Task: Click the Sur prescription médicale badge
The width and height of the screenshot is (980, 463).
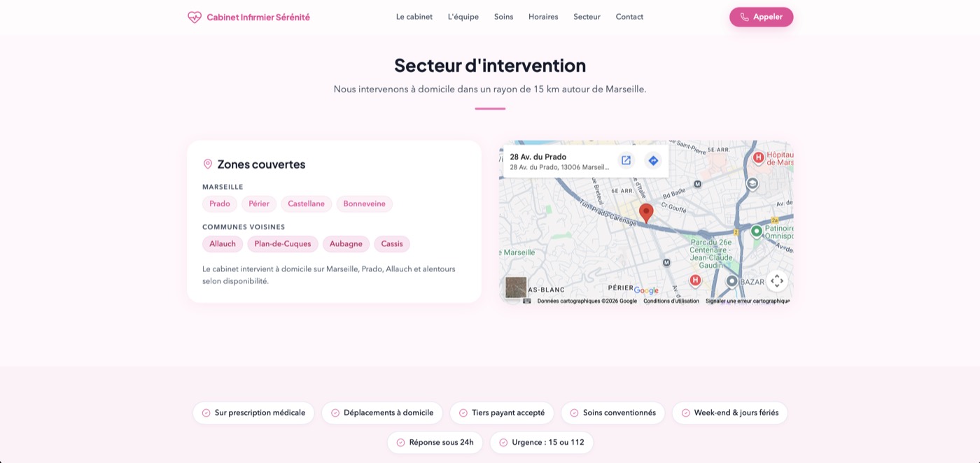Action: coord(253,413)
